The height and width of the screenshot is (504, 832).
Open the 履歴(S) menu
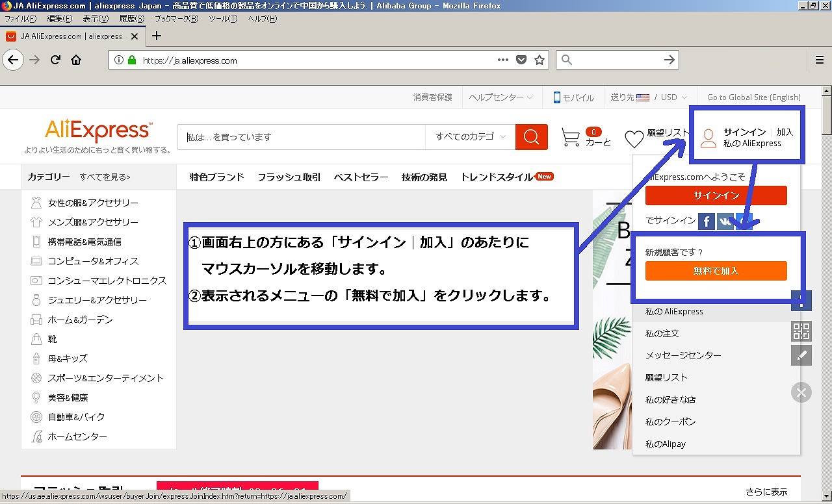[x=132, y=19]
